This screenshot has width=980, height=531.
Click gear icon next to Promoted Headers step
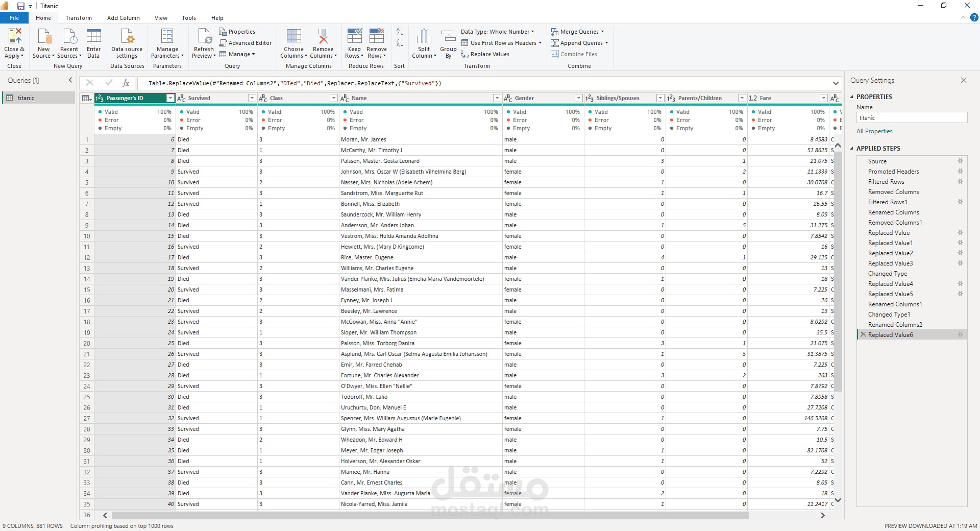click(x=960, y=172)
